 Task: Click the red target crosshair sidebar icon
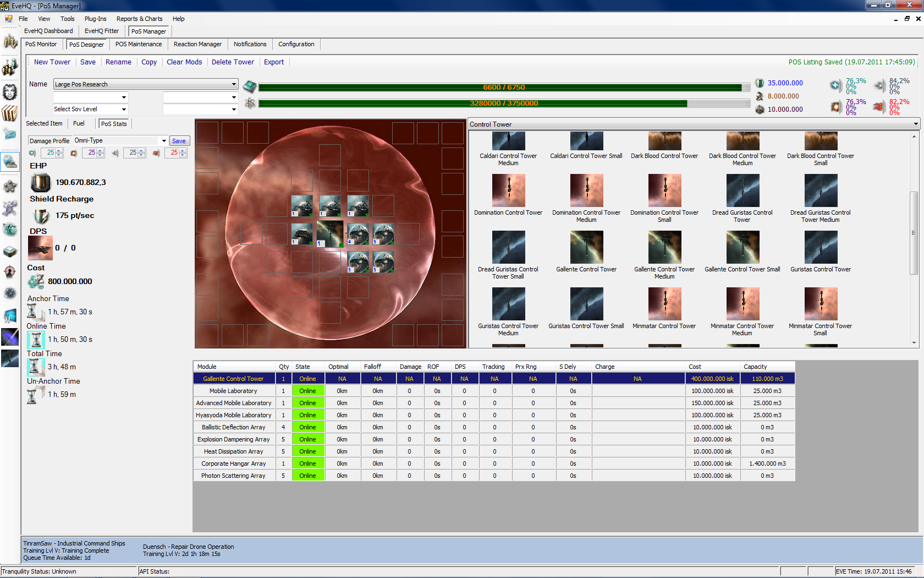[x=10, y=272]
